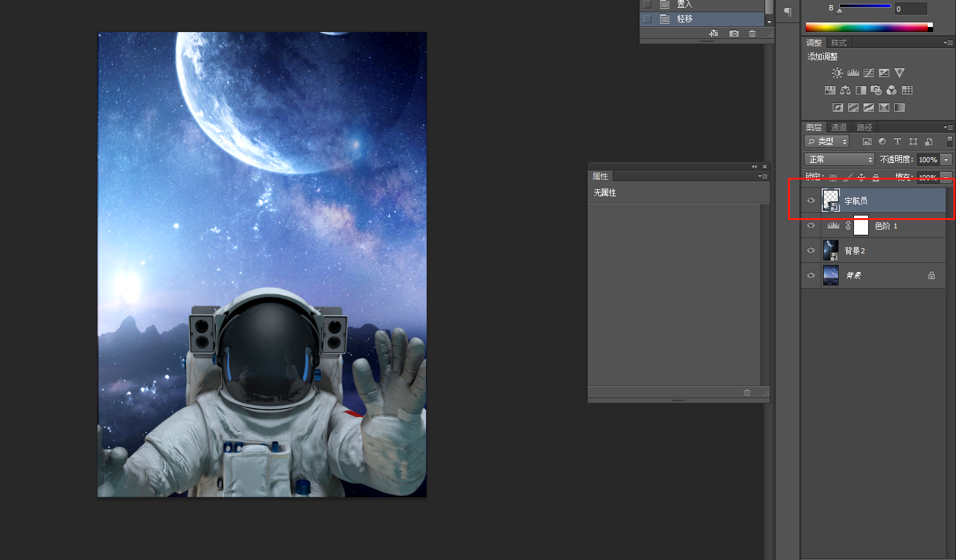956x560 pixels.
Task: Switch to the 图层 tab
Action: 814,127
